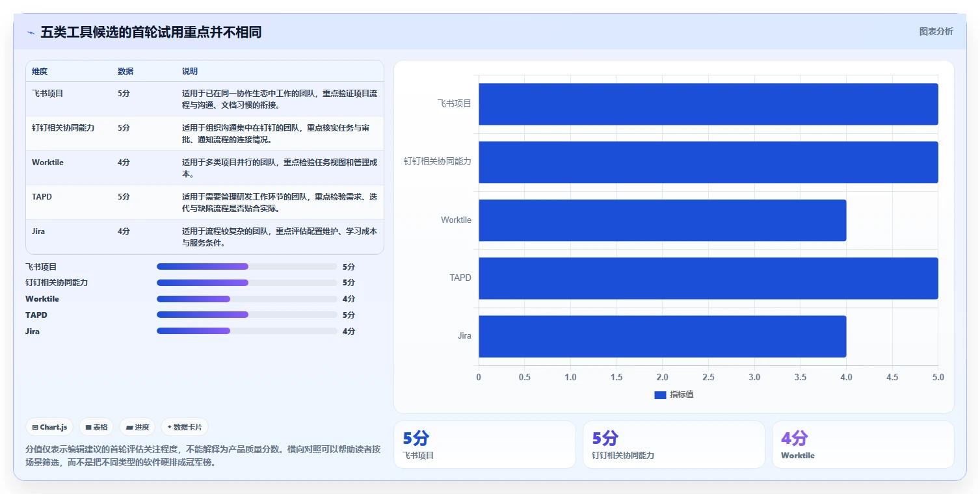Click description starting 适用于多类项目并行的团队
Screen dimensions: 980x494
[280, 168]
